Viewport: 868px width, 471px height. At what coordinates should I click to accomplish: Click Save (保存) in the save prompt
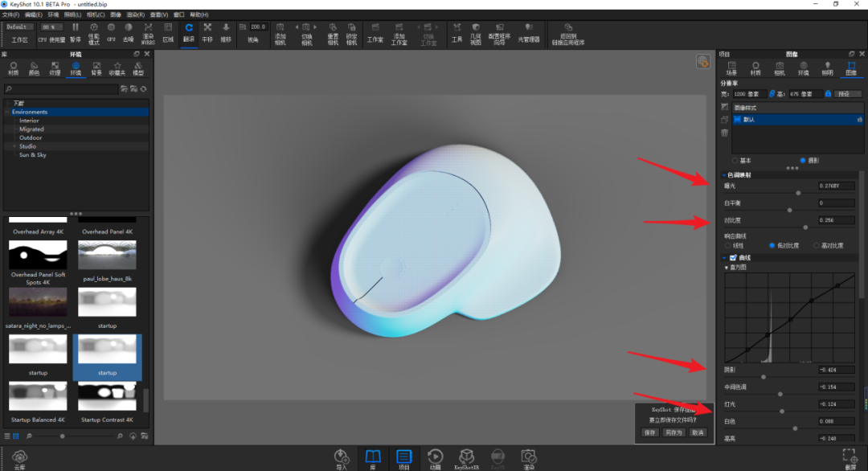coord(650,432)
